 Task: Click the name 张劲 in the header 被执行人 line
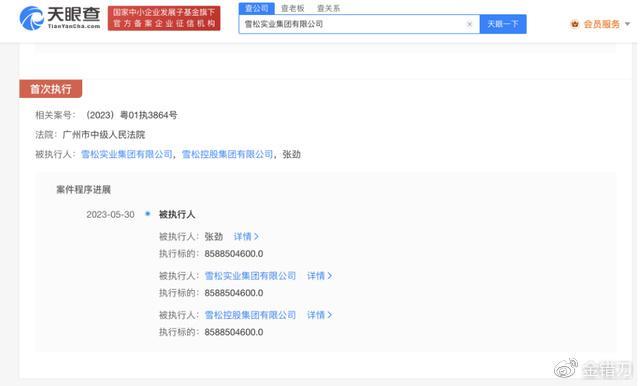click(x=291, y=154)
